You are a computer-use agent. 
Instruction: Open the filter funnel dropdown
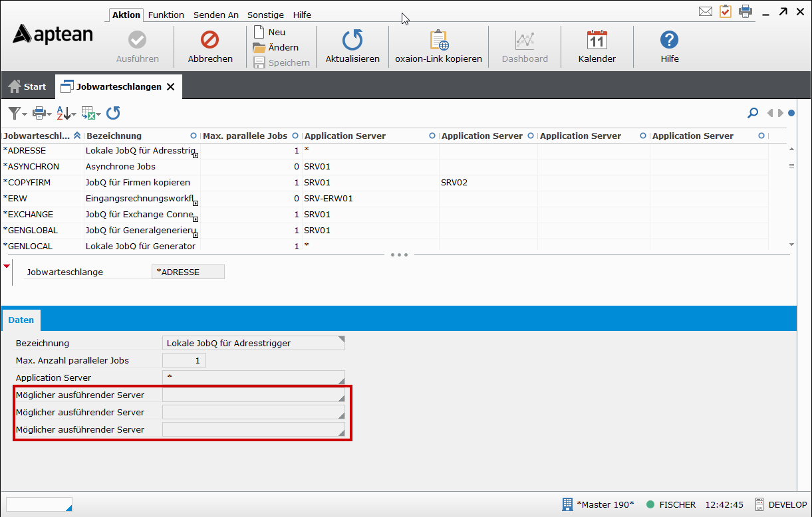[x=17, y=113]
